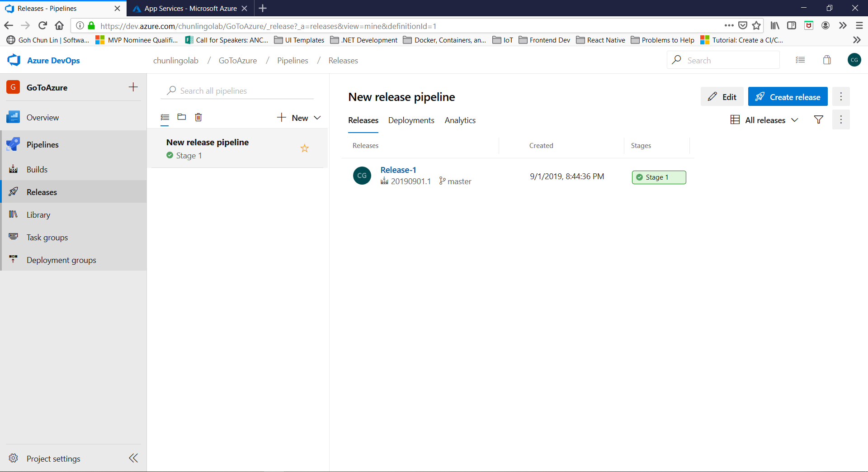Add new item with GoToAzure plus icon

pos(133,87)
